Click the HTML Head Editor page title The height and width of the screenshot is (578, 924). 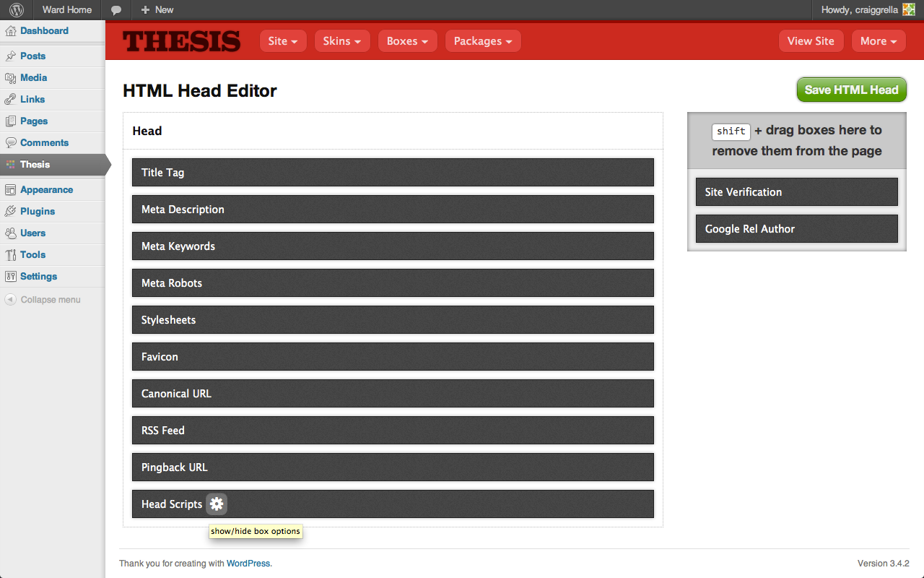point(200,91)
